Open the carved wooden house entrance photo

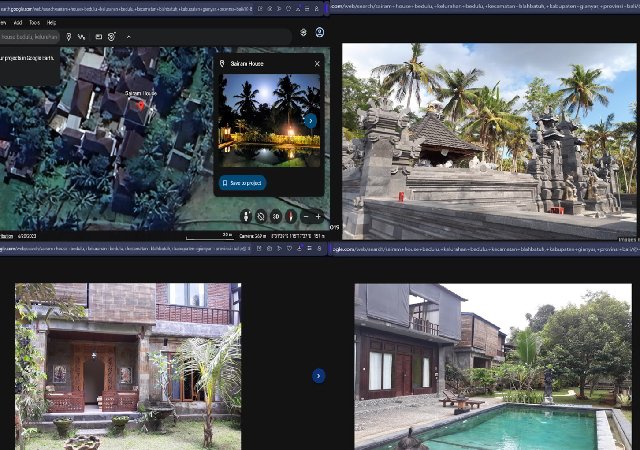(128, 366)
